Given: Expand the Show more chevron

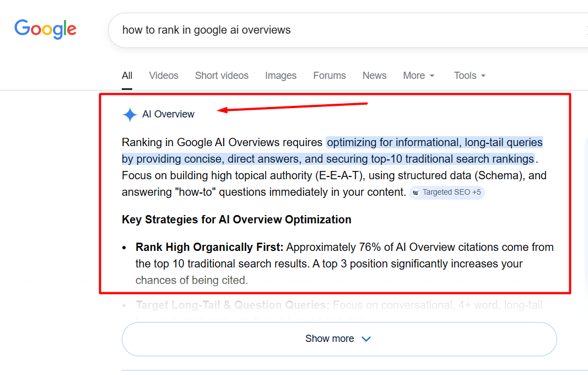Looking at the screenshot, I should [366, 339].
